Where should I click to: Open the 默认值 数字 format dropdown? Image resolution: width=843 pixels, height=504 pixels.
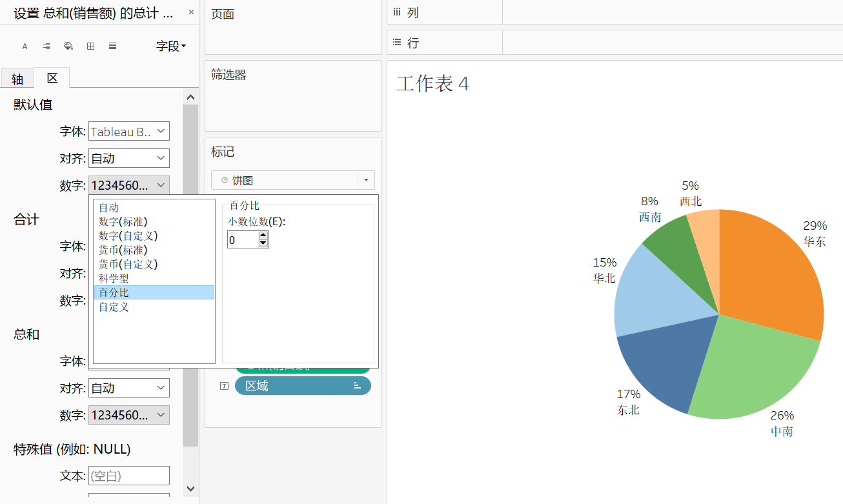click(129, 185)
